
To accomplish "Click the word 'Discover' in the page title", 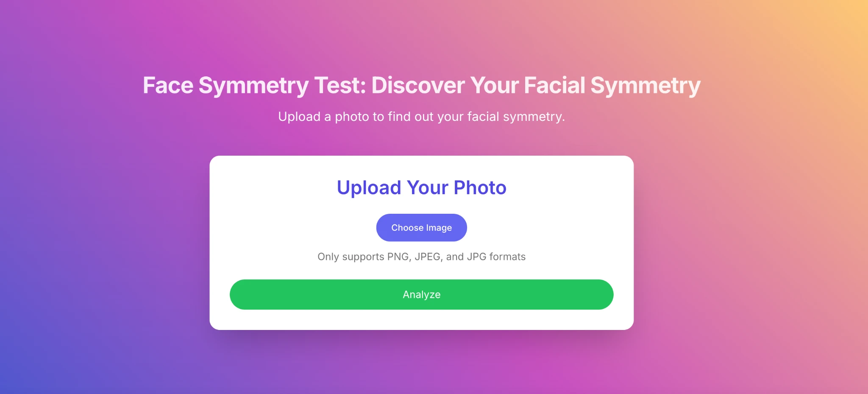I will [x=418, y=85].
